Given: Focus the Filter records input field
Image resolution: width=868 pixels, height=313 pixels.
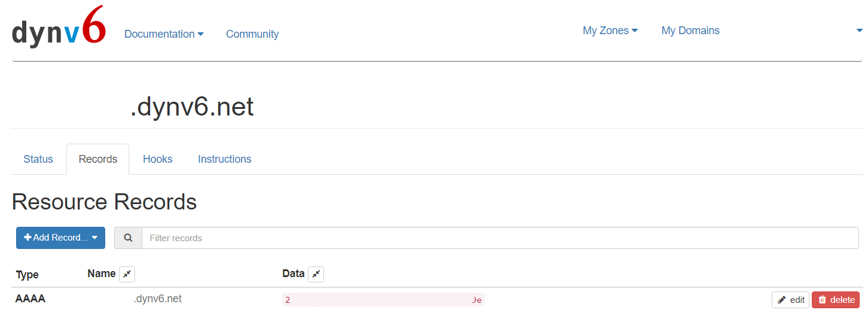Looking at the screenshot, I should click(x=500, y=238).
